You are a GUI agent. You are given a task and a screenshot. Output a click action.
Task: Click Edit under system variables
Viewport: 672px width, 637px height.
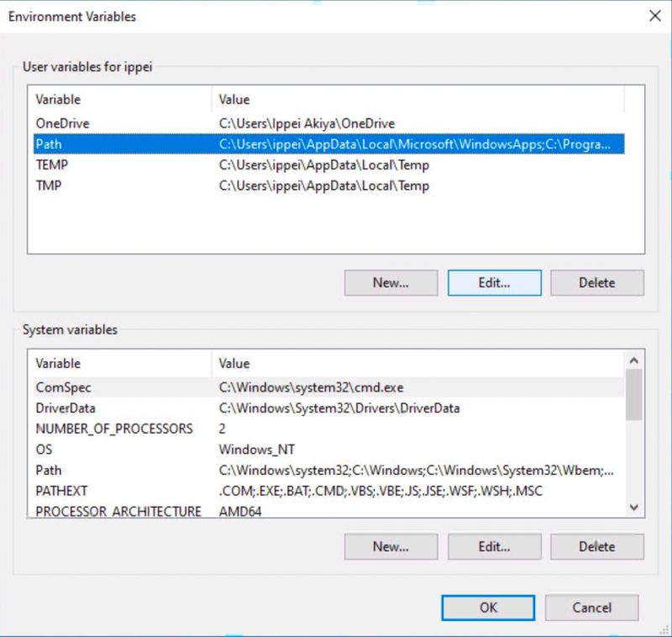(495, 546)
